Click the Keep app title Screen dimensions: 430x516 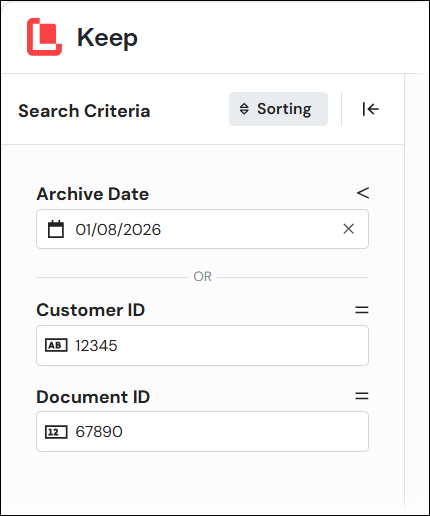click(107, 38)
